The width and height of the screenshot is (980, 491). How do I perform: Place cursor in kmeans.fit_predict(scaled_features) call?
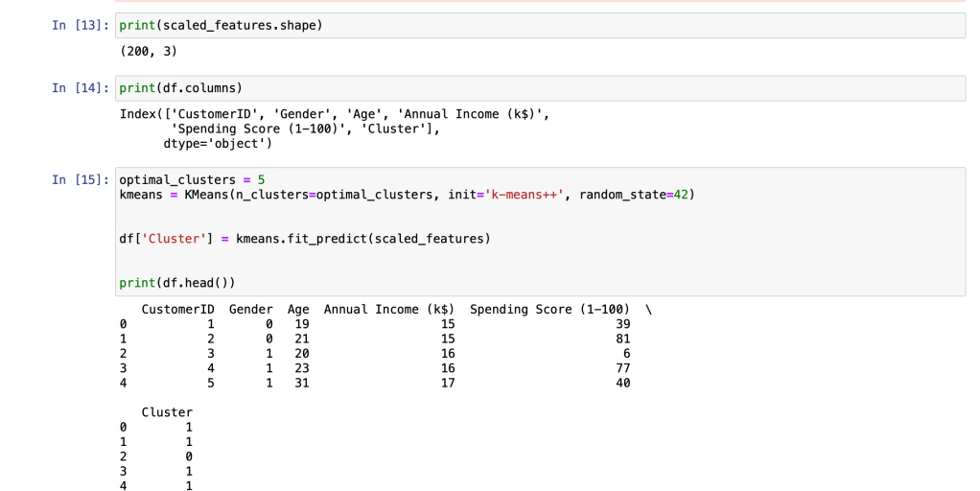(x=362, y=238)
